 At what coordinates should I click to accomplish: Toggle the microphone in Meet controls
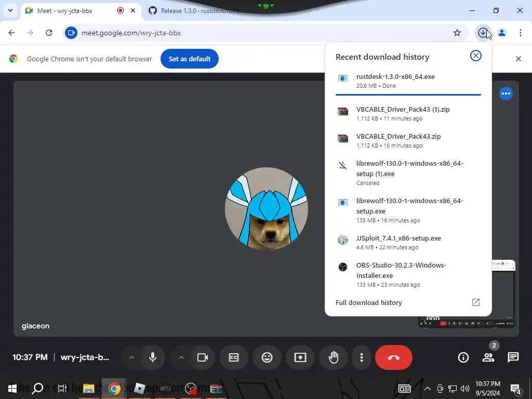click(x=153, y=357)
